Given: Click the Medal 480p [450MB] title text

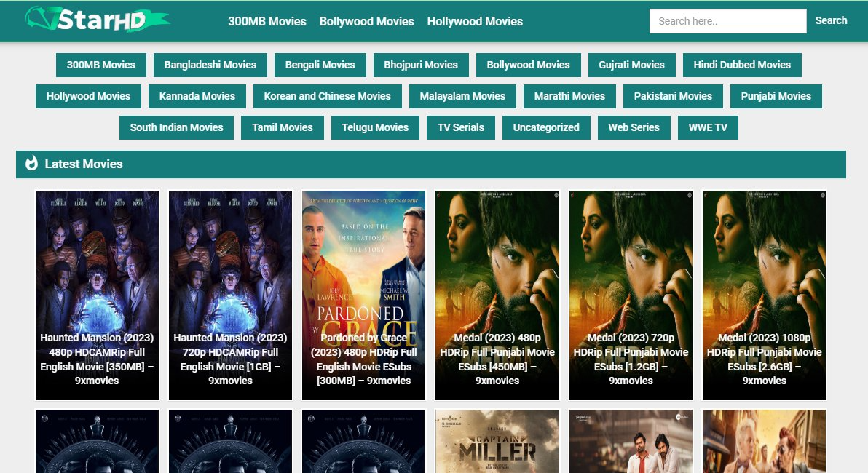Looking at the screenshot, I should (497, 359).
